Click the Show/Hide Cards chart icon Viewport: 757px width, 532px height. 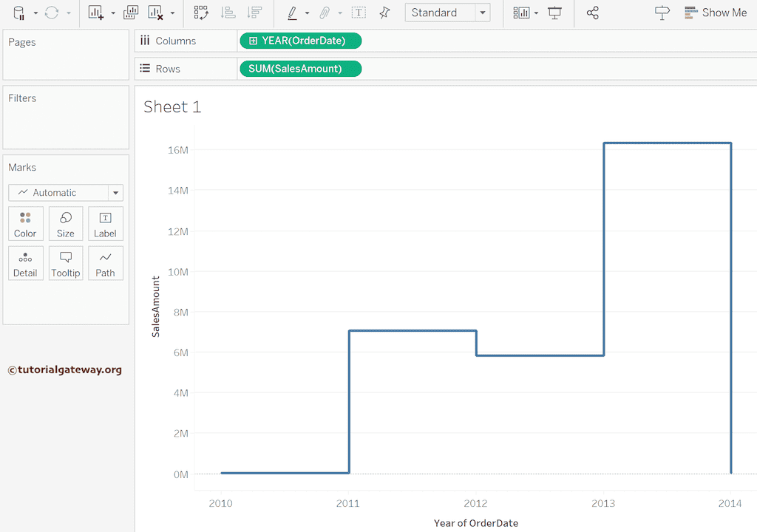[522, 13]
